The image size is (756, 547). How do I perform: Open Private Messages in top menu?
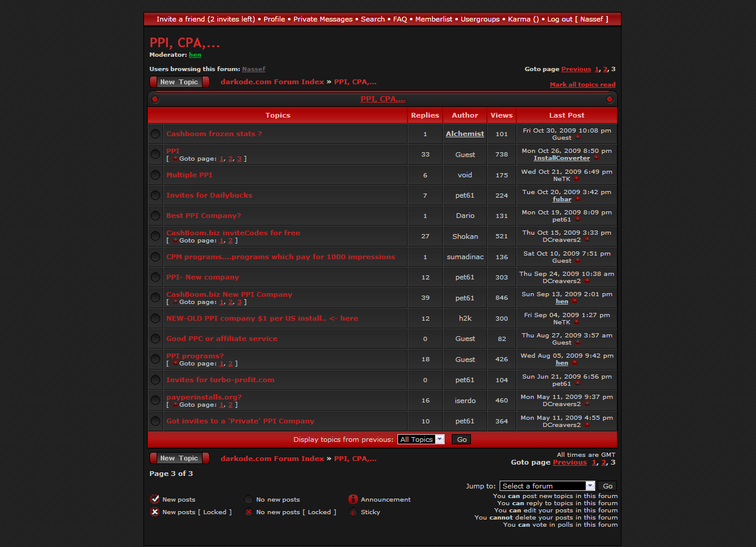(323, 19)
